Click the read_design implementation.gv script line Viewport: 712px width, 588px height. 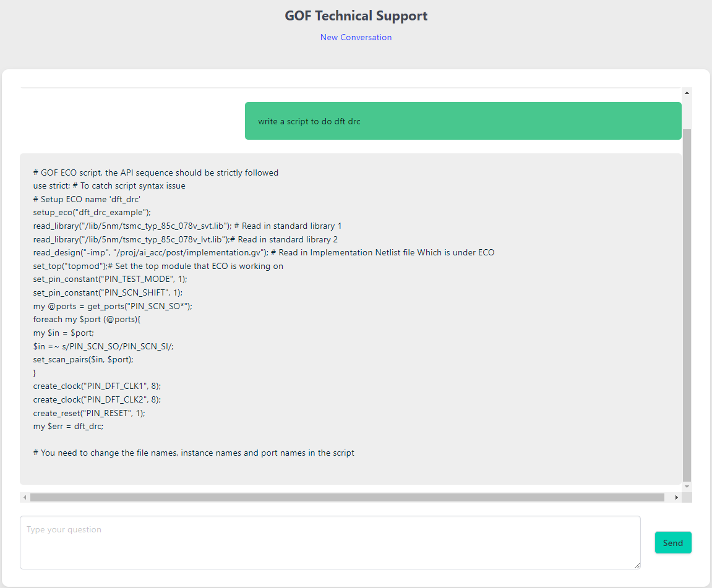[264, 252]
